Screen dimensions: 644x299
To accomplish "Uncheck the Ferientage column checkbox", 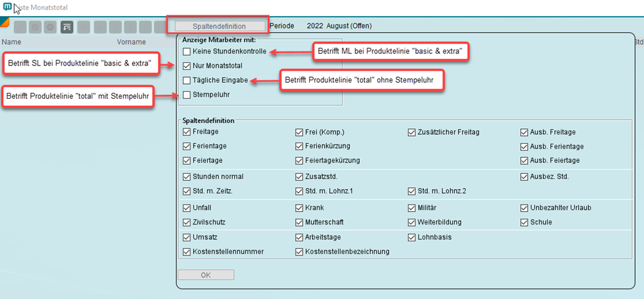I will [x=187, y=146].
